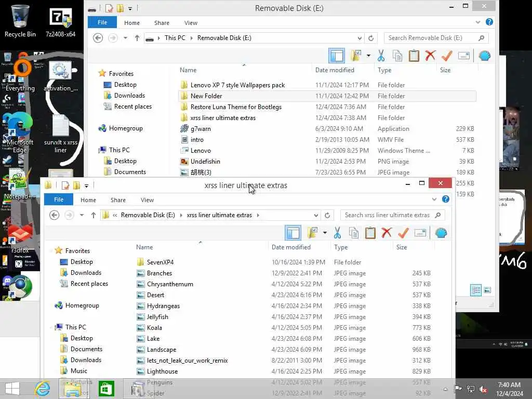
Task: Click Rename icon in xrss liner ultimate extras toolbar
Action: [x=420, y=233]
